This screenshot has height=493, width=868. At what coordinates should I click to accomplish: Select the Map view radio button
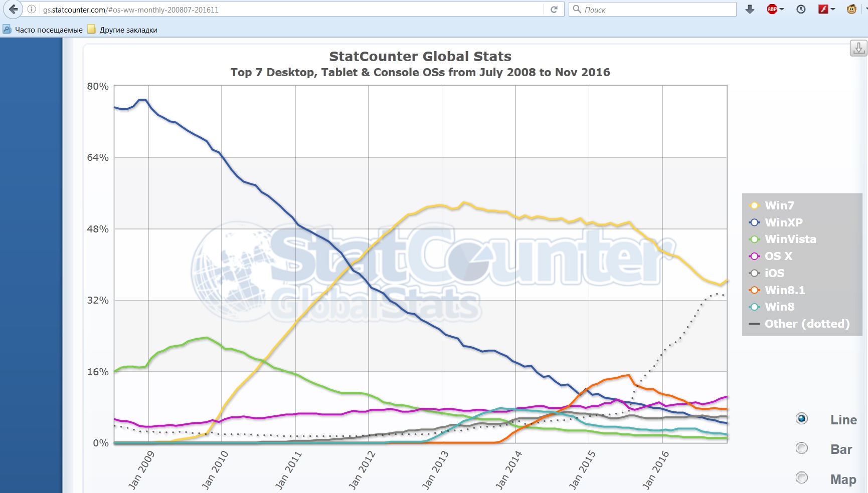click(x=802, y=477)
